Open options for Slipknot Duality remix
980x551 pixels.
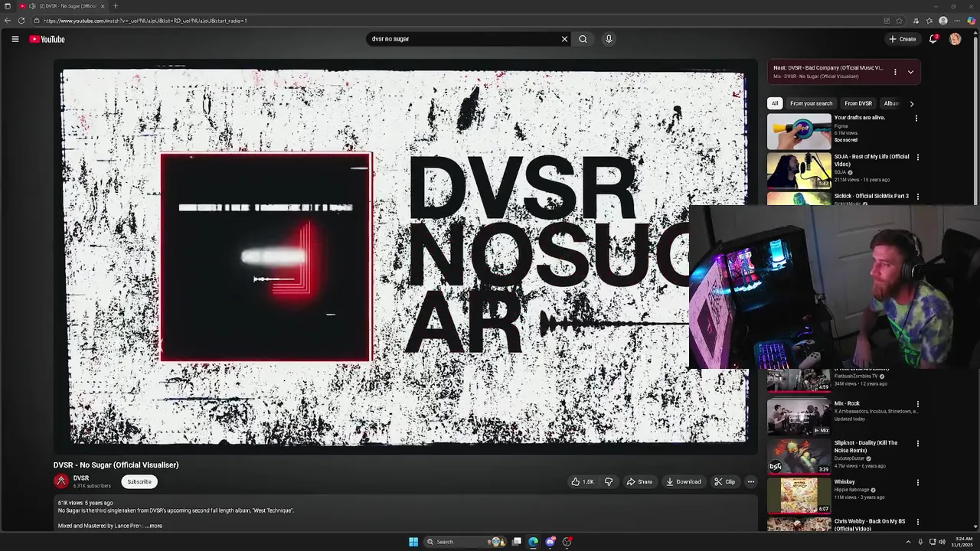point(918,443)
